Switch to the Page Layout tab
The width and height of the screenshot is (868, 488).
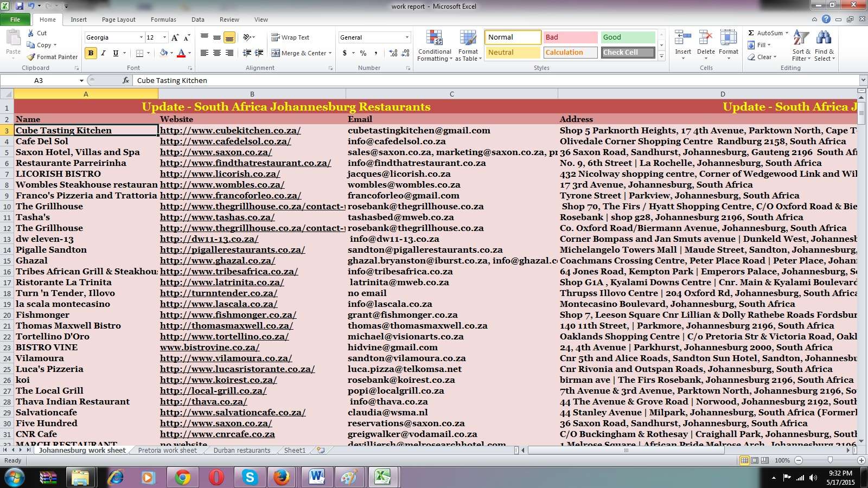119,20
